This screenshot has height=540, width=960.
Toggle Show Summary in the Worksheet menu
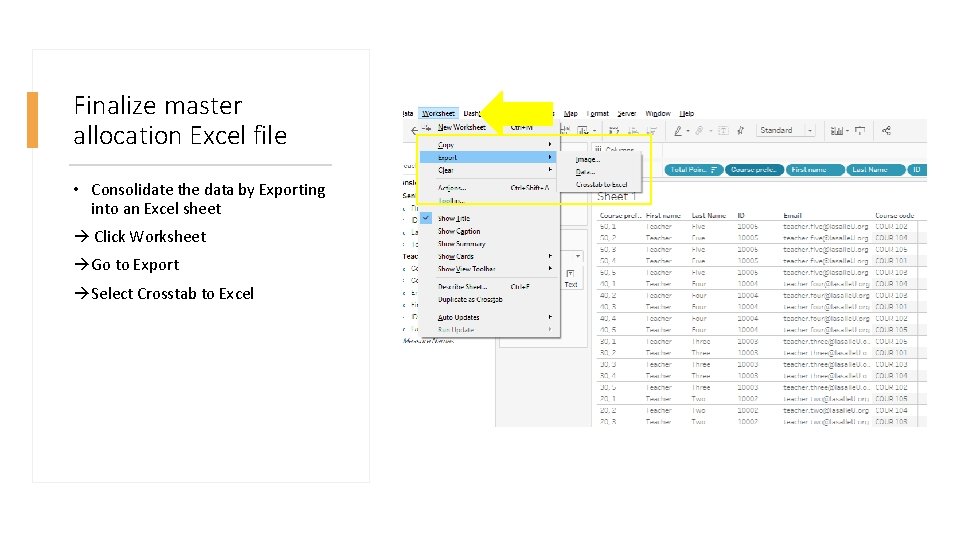[x=462, y=244]
